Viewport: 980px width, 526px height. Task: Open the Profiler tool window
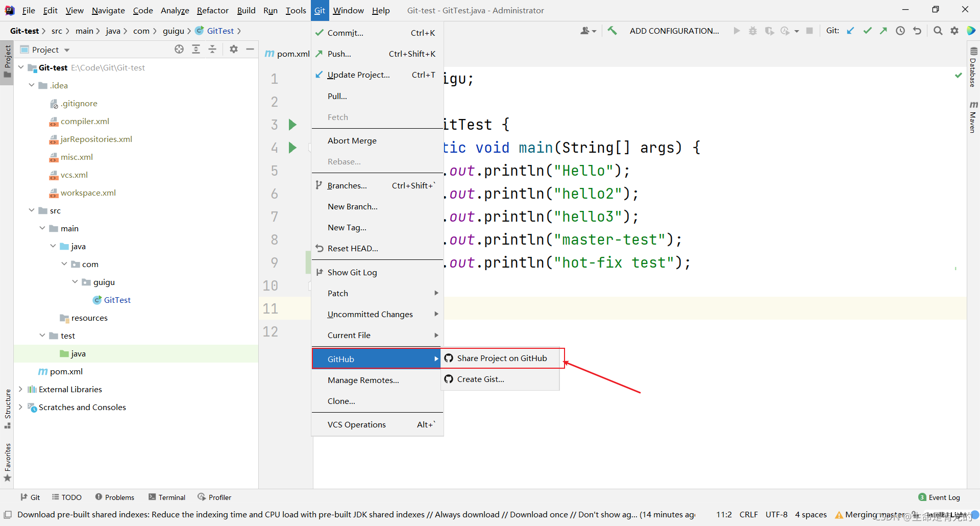[x=215, y=497]
